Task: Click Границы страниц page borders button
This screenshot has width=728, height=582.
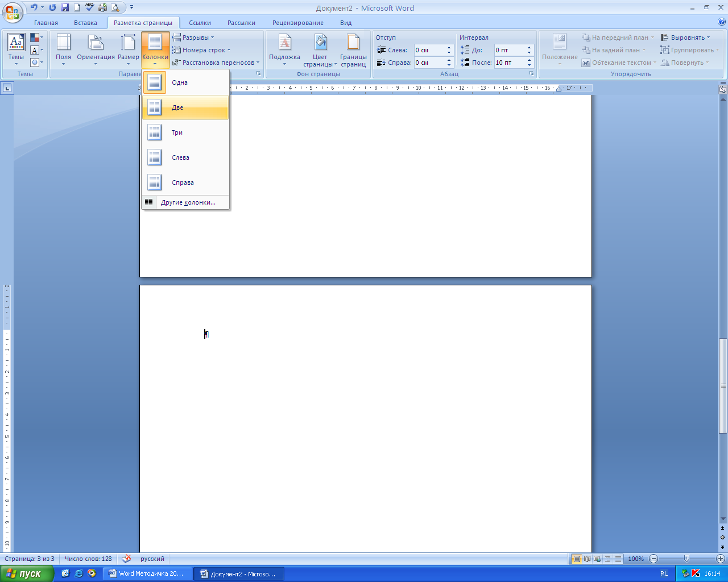Action: click(353, 49)
